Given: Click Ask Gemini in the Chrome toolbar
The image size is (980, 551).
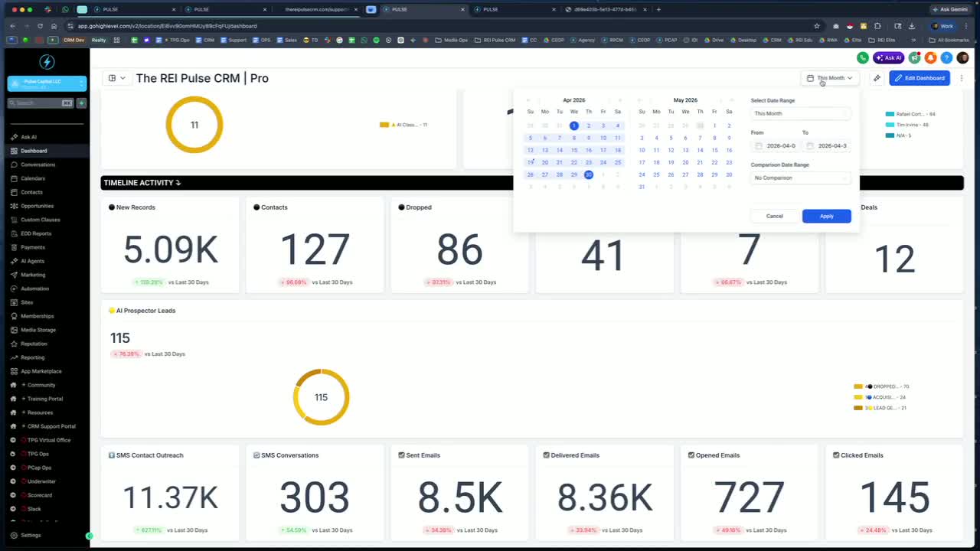Looking at the screenshot, I should 950,9.
